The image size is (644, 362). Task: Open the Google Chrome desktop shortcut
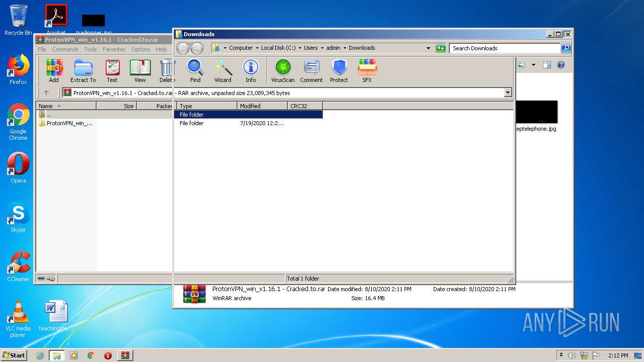(x=18, y=122)
